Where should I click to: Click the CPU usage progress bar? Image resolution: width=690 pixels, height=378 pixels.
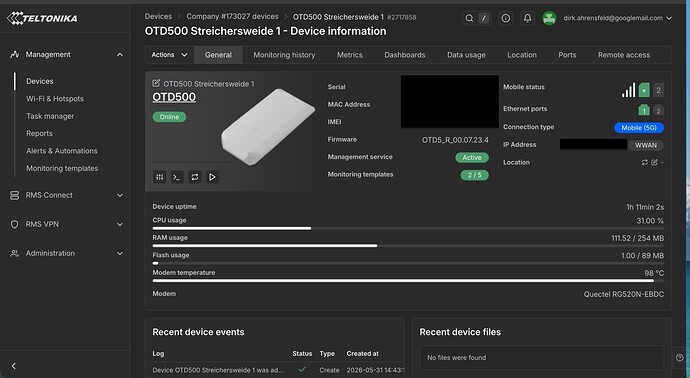[x=408, y=228]
